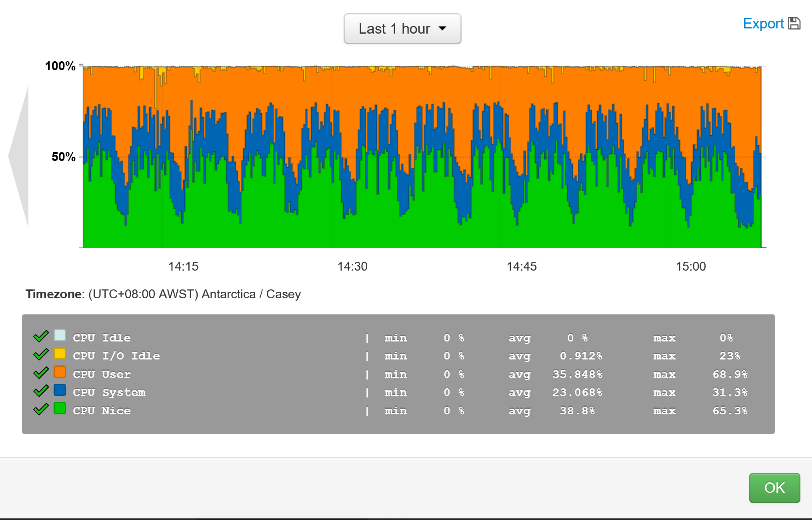Toggle the CPU User checkmark

tap(41, 373)
